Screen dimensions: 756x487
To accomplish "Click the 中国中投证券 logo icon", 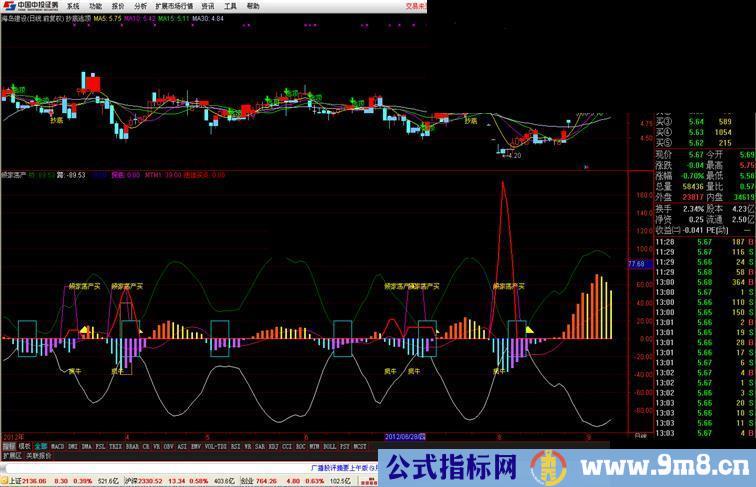I will (x=9, y=5).
